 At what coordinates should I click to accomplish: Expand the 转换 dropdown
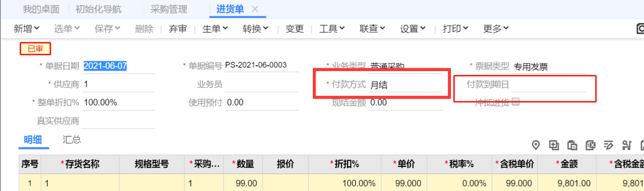click(x=255, y=29)
